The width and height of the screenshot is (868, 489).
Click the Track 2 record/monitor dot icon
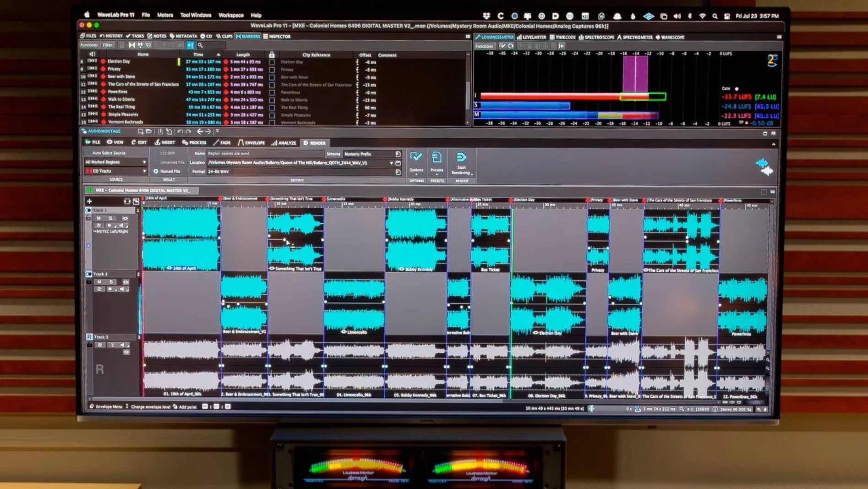pyautogui.click(x=110, y=289)
